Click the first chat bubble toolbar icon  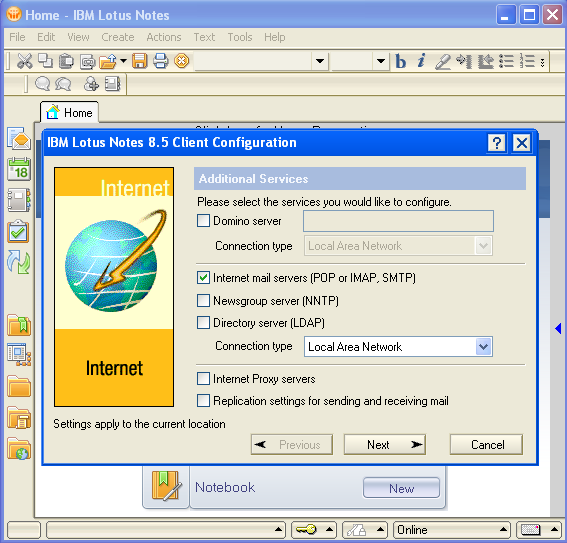tap(42, 84)
